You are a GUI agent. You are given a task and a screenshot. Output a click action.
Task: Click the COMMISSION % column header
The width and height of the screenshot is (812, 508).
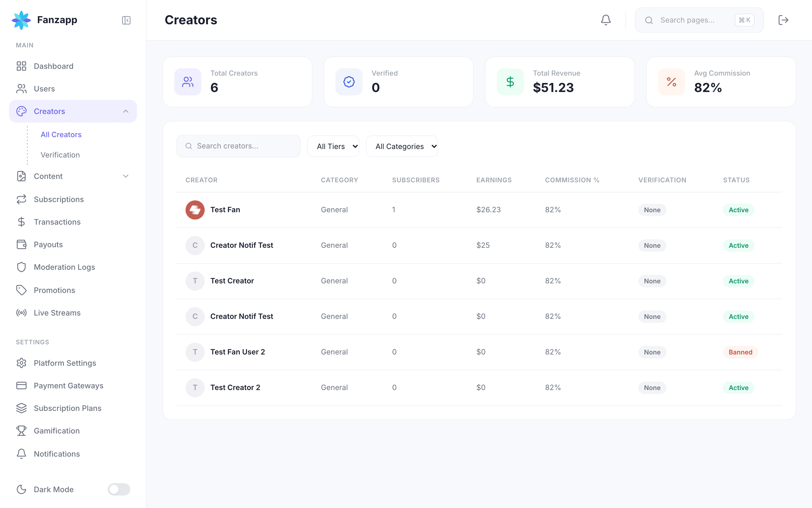coord(572,180)
